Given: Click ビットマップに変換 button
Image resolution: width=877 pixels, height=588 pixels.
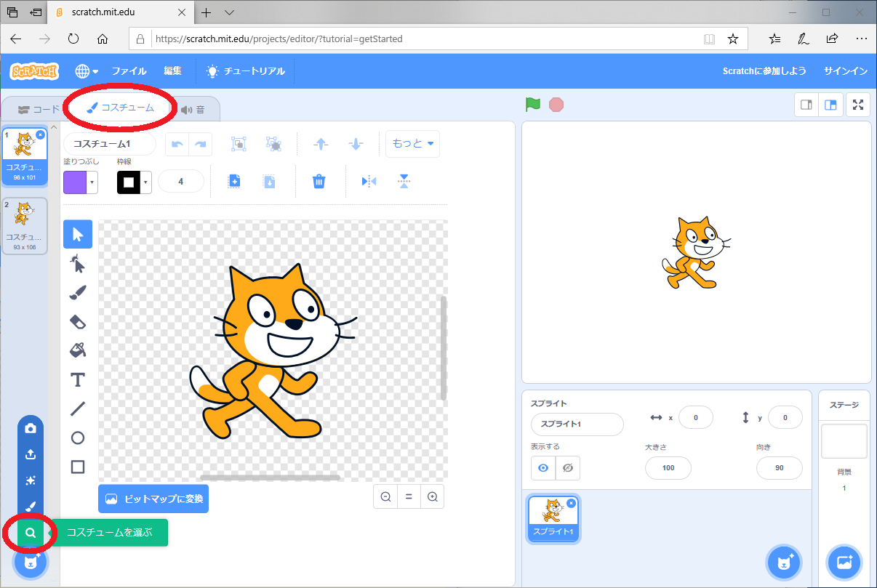Looking at the screenshot, I should click(x=153, y=499).
